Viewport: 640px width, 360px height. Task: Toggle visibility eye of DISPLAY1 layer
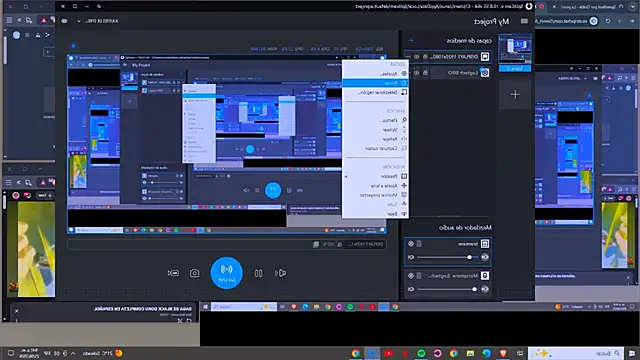pyautogui.click(x=417, y=57)
